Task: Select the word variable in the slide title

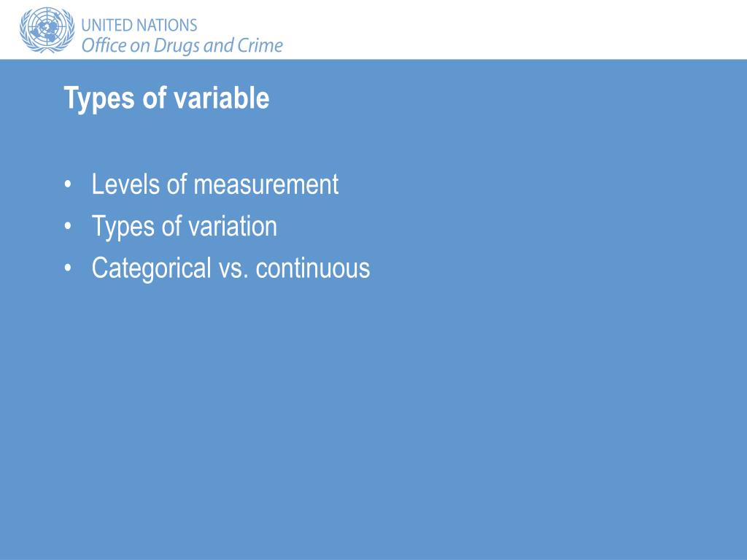Action: [x=221, y=98]
